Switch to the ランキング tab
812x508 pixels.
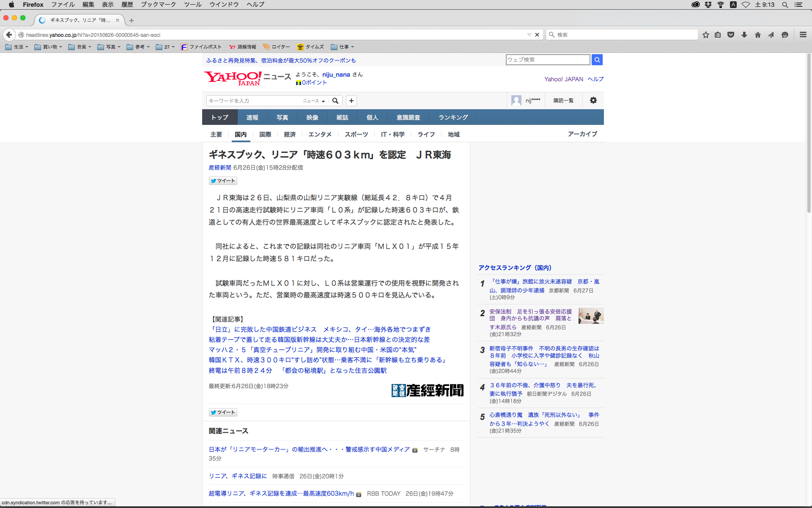(453, 117)
